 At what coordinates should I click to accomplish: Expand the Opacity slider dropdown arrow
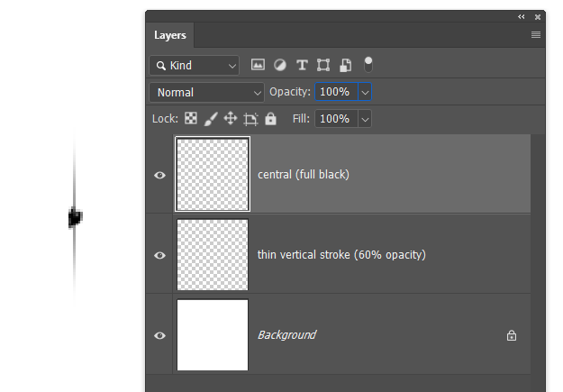click(x=365, y=92)
